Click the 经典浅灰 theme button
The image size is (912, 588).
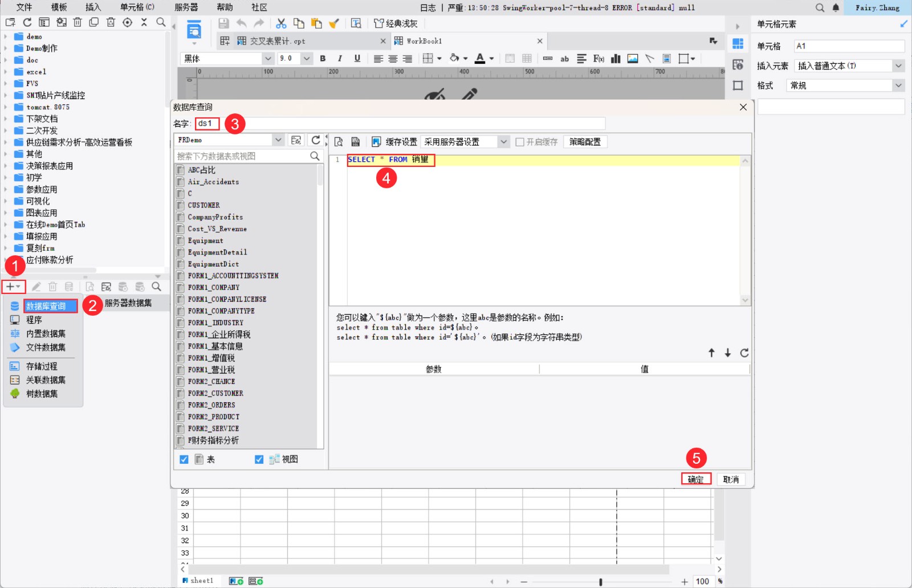[396, 23]
